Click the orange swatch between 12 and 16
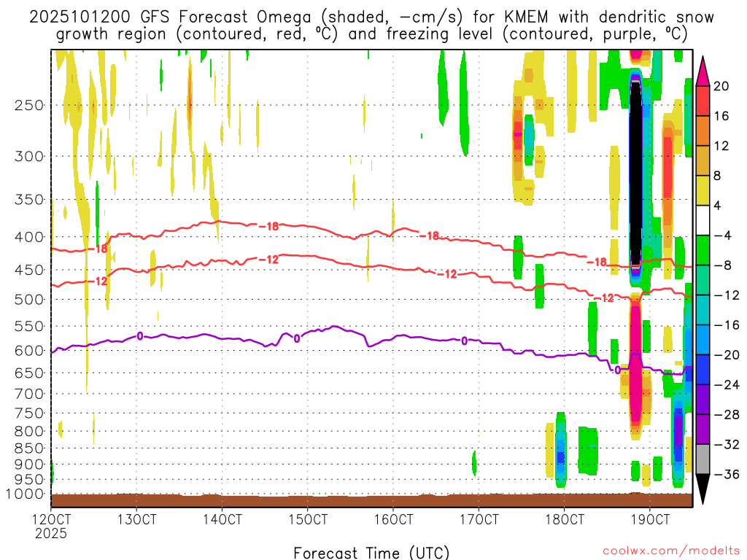747x560 pixels. click(x=703, y=131)
